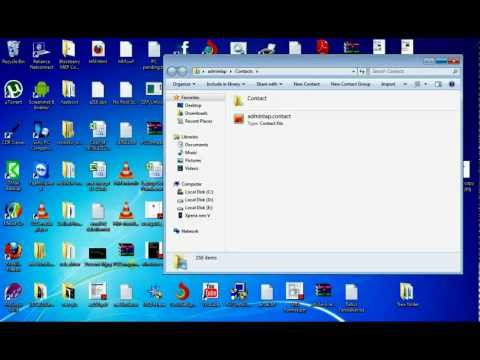This screenshot has height=360, width=480.
Task: Select the CDR Dialer desktop shortcut
Action: (13, 134)
